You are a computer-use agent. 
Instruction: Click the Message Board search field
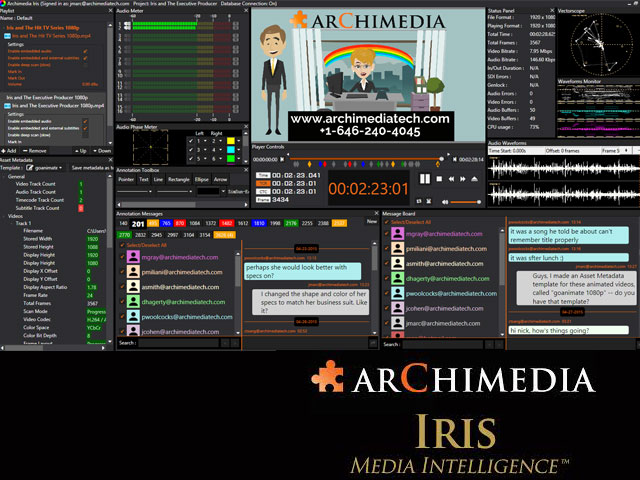(442, 344)
